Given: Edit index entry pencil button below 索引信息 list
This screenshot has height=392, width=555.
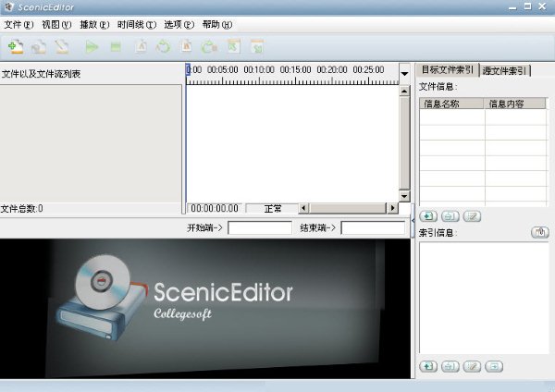Looking at the screenshot, I should pyautogui.click(x=472, y=366).
